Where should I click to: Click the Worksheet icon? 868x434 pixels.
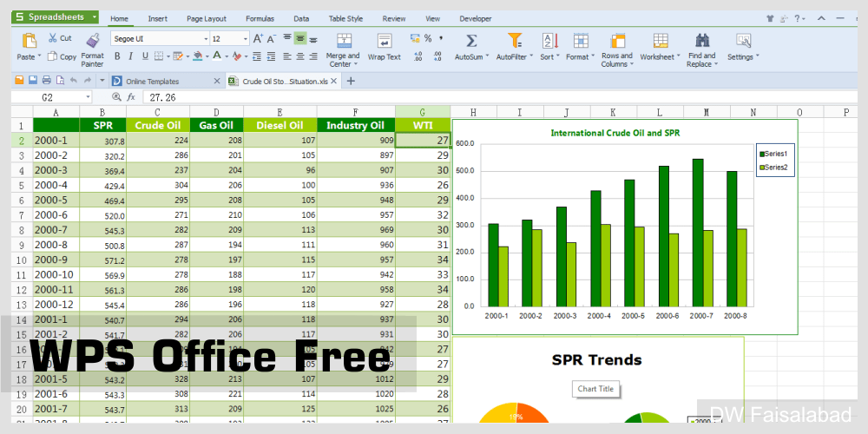point(661,41)
